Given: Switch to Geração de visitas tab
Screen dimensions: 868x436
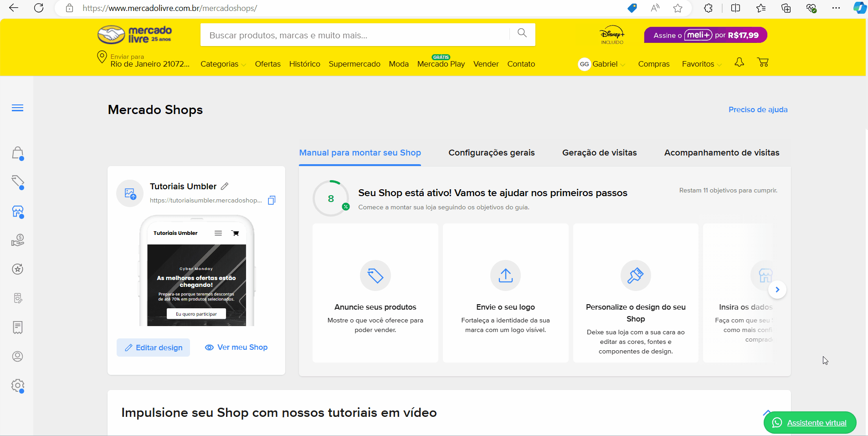Looking at the screenshot, I should click(599, 153).
